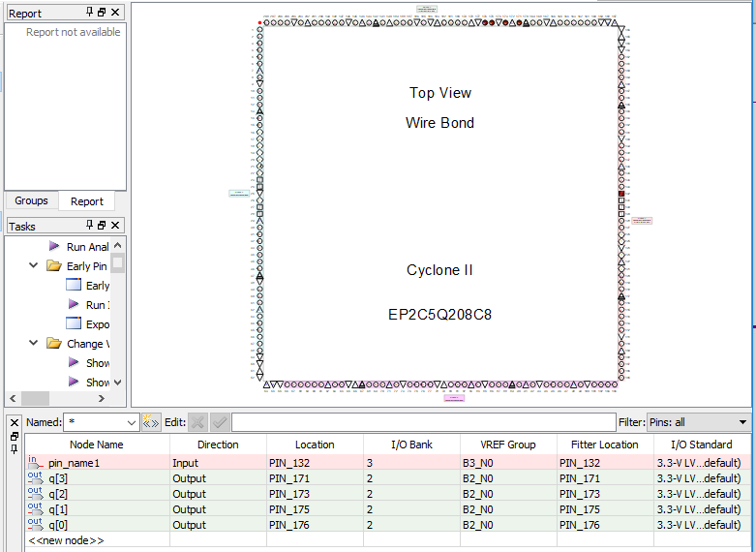Click the confirm edit checkmark button
756x552 pixels.
point(220,422)
